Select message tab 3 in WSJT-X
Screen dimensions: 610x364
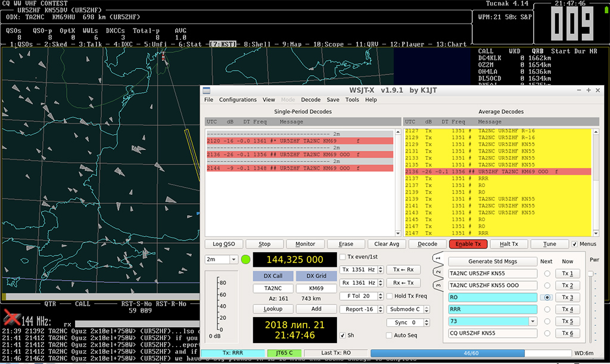438,285
